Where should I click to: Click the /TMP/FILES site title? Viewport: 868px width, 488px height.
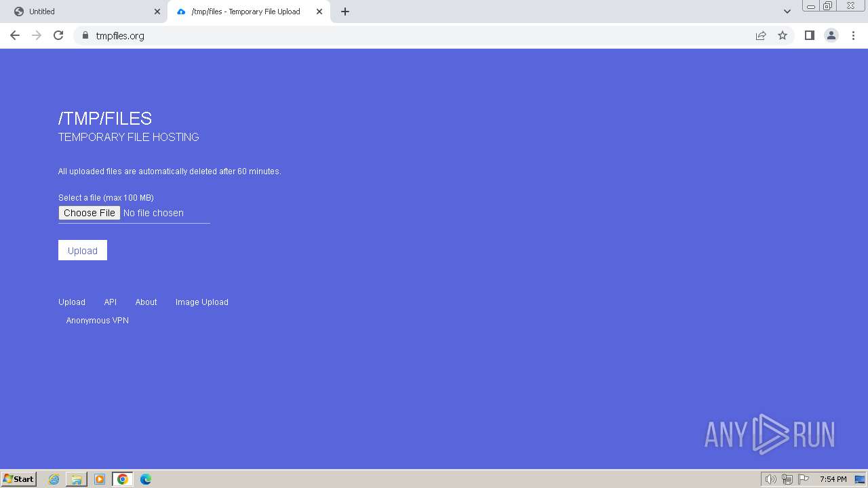click(105, 119)
